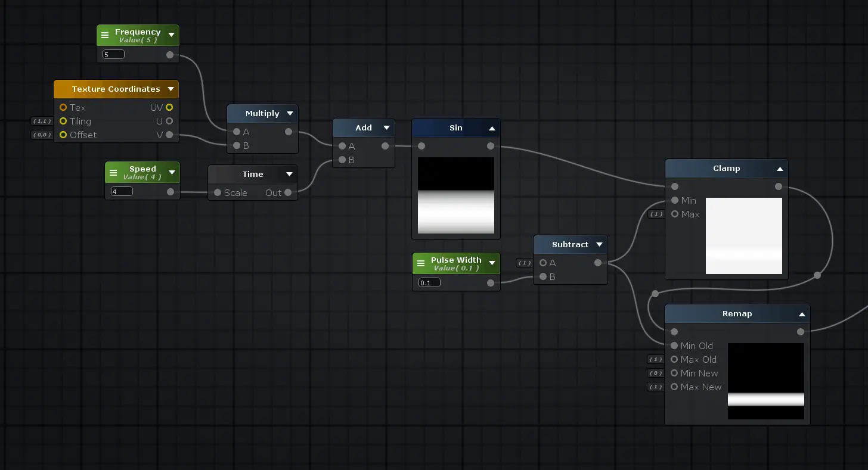The width and height of the screenshot is (868, 470).
Task: Select the Time node header
Action: coord(252,174)
